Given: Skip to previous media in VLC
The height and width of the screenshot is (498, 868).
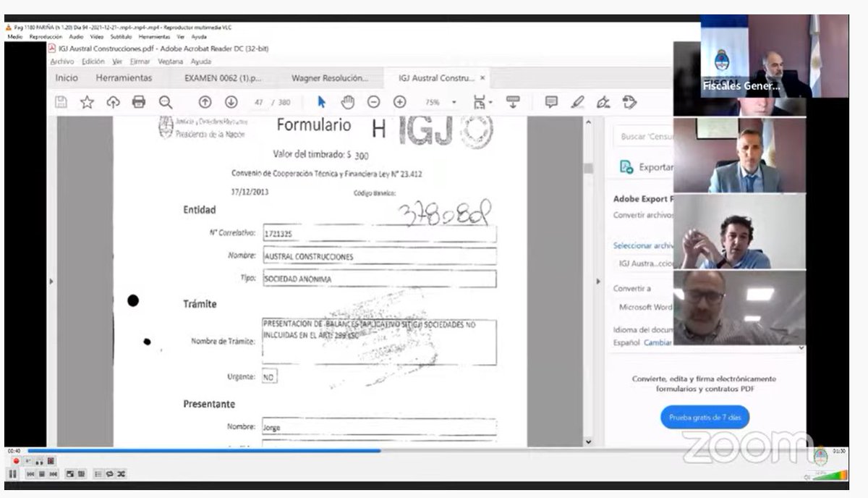Looking at the screenshot, I should (31, 474).
